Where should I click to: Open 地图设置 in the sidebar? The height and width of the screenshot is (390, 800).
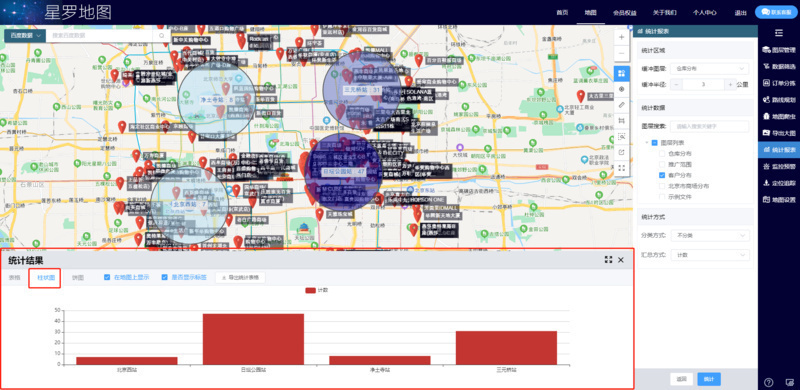pos(779,200)
